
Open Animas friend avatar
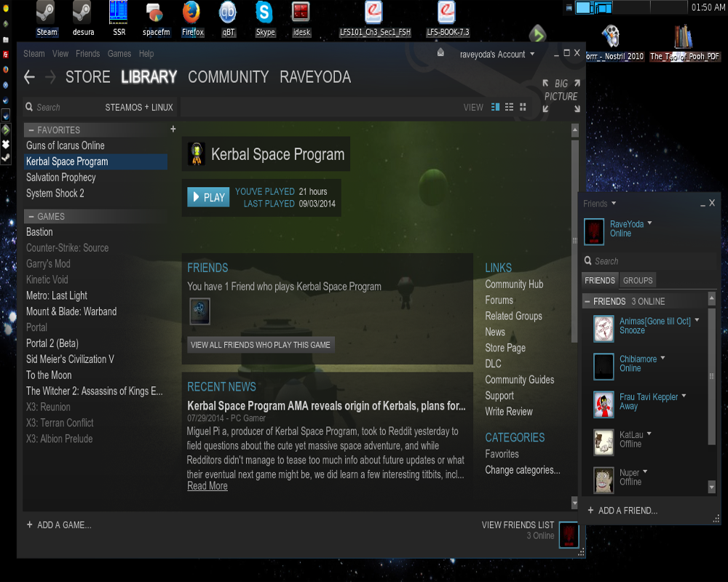tap(604, 329)
